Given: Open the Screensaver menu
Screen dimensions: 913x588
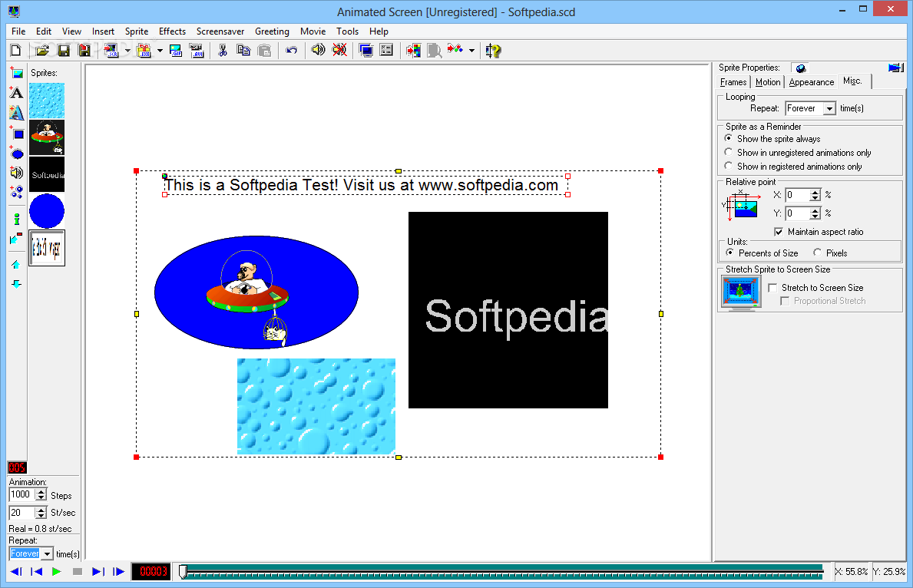Looking at the screenshot, I should [x=220, y=31].
